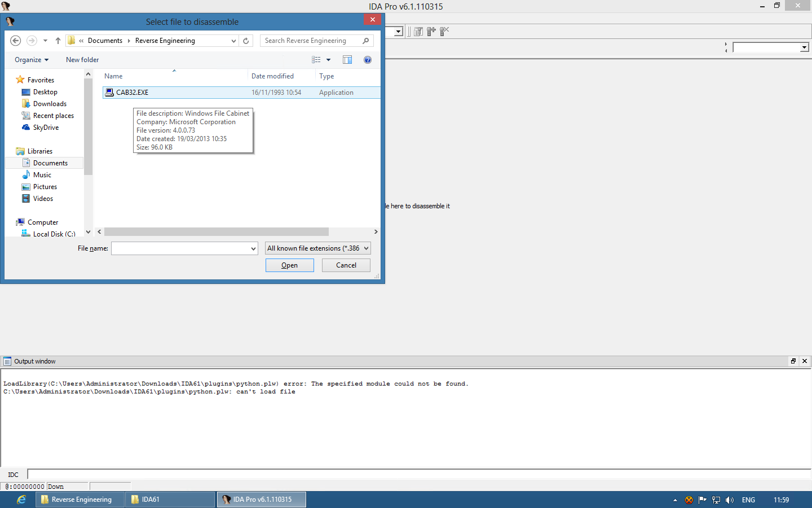The height and width of the screenshot is (508, 812).
Task: Switch to IDA61 folder taskbar window
Action: coord(170,500)
